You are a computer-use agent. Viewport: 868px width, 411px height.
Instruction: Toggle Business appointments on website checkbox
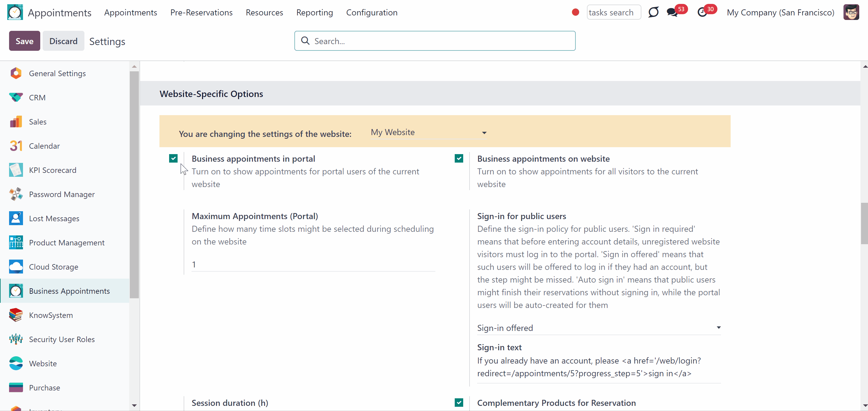459,159
